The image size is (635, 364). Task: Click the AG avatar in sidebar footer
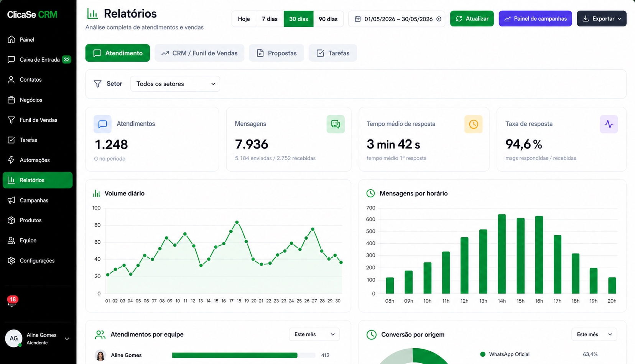pyautogui.click(x=14, y=338)
